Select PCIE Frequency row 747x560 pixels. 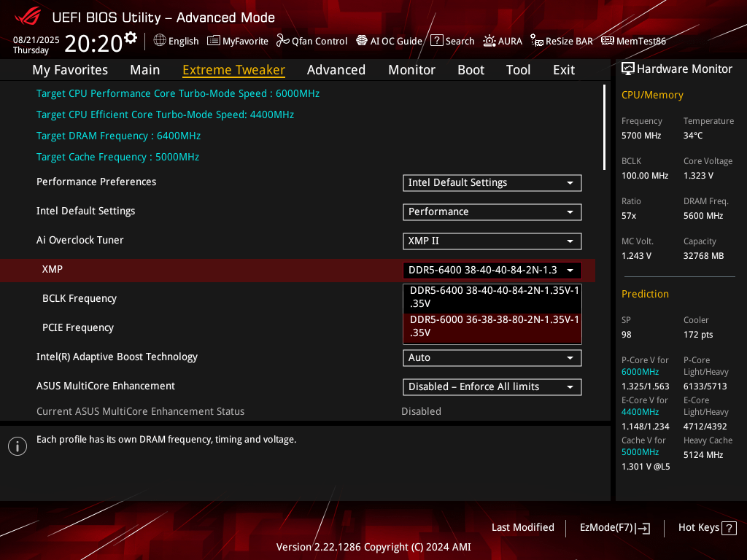click(78, 327)
